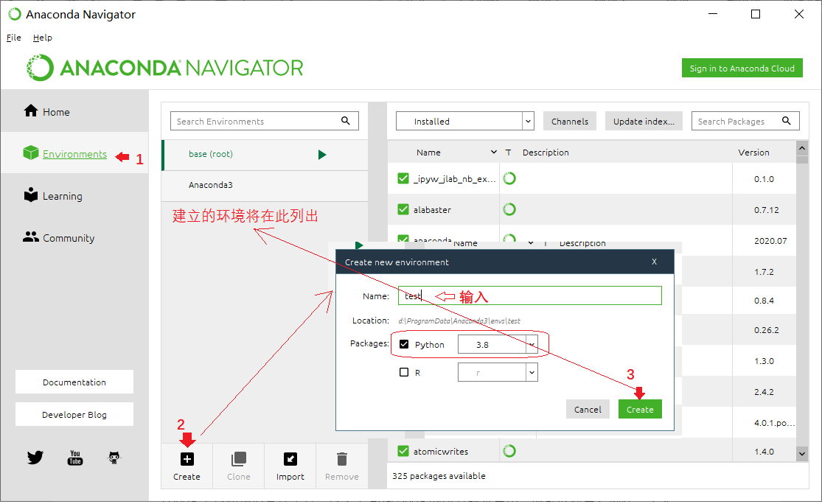Click the Create environment plus icon

click(187, 459)
